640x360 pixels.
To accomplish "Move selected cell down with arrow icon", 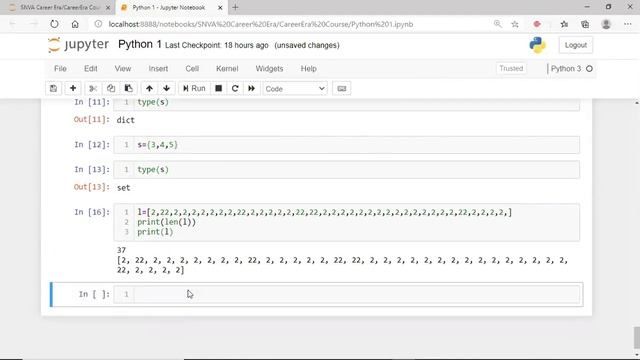I will coord(167,89).
